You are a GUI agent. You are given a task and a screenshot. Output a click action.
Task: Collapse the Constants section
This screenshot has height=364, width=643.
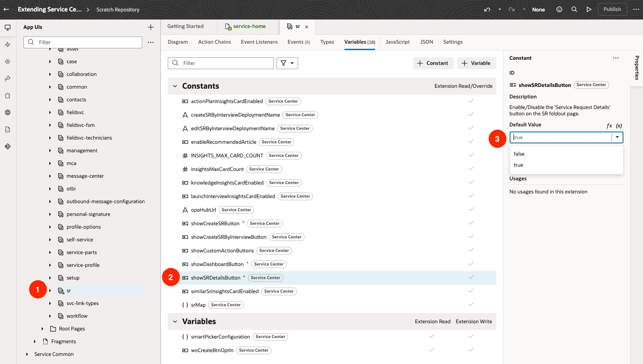coord(175,86)
